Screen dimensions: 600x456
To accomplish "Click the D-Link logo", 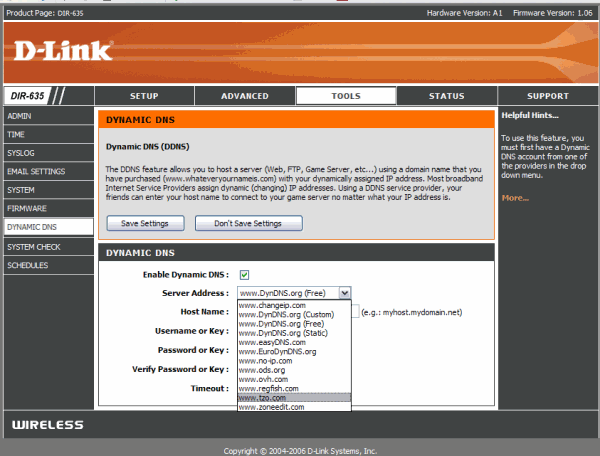I will coord(64,51).
